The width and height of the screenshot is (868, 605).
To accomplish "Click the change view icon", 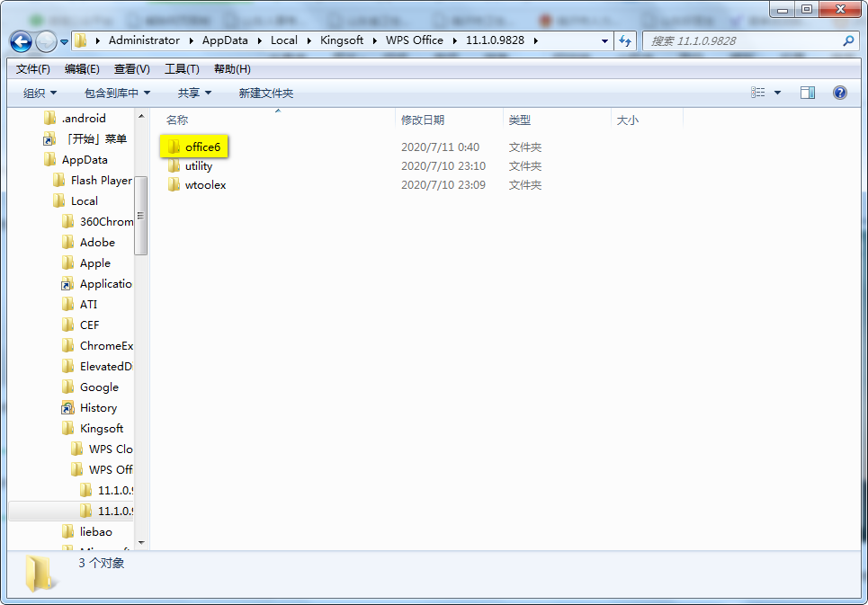I will (758, 93).
